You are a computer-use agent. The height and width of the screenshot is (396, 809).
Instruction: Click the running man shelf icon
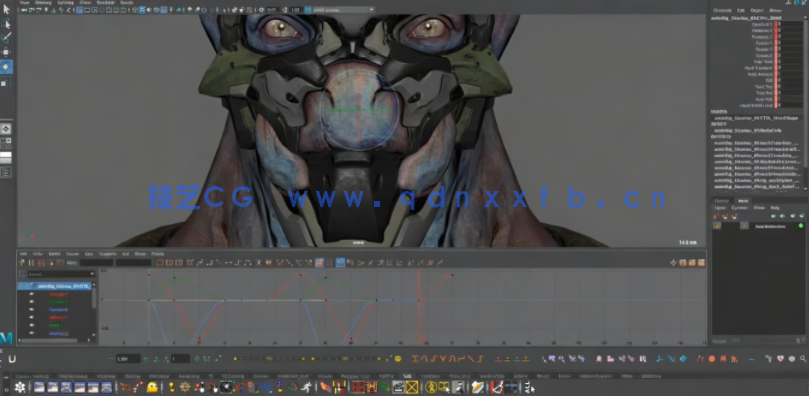point(306,387)
